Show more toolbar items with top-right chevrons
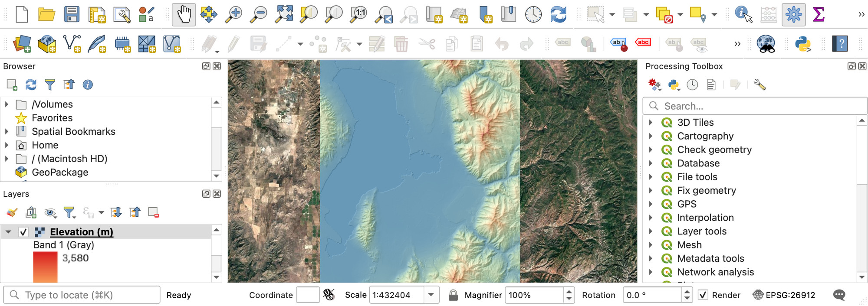868x306 pixels. click(x=861, y=14)
